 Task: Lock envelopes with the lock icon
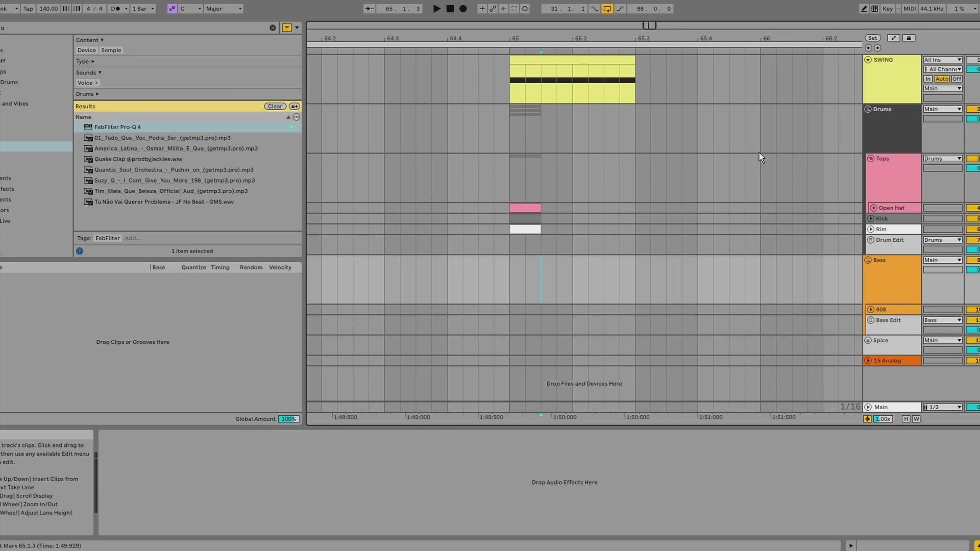click(x=909, y=38)
